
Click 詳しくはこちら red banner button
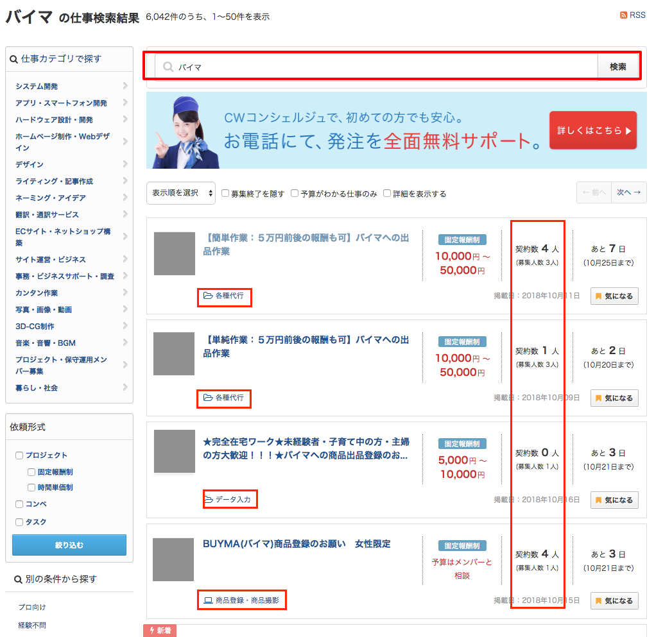(x=593, y=131)
